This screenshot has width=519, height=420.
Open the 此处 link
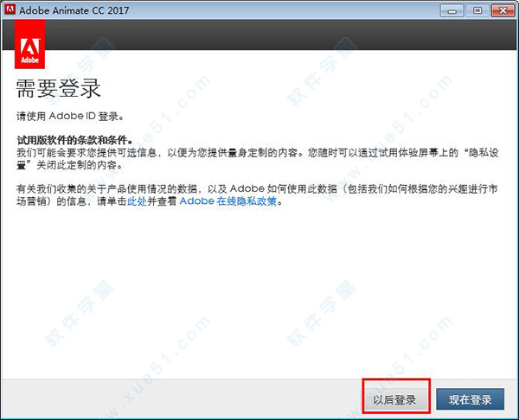pyautogui.click(x=137, y=200)
